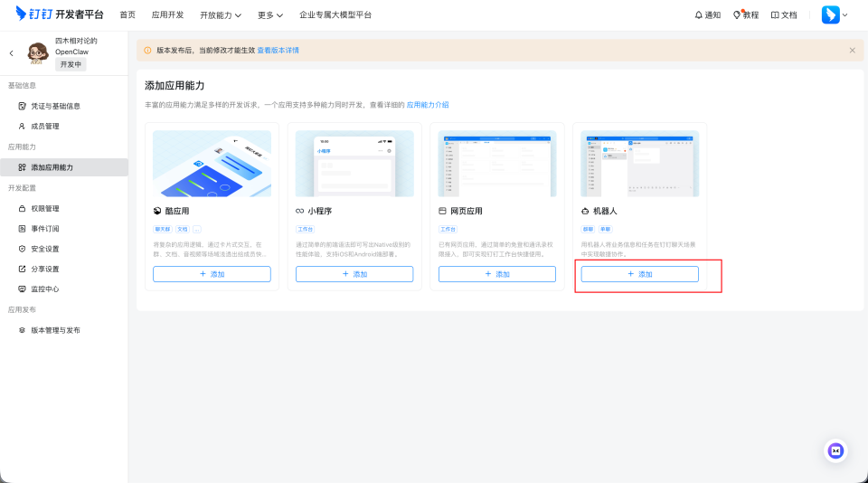
Task: Select 安全设置 in sidebar
Action: tap(64, 249)
